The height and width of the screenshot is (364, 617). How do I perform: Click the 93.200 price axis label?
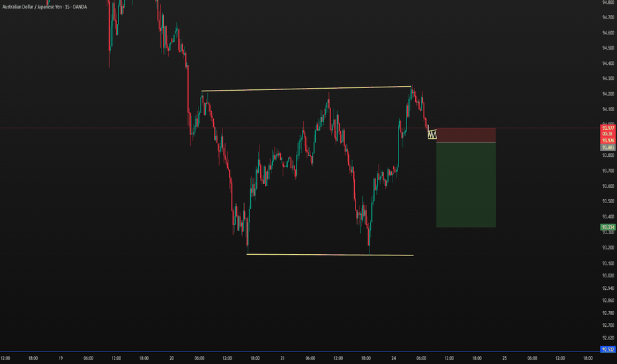(x=608, y=248)
